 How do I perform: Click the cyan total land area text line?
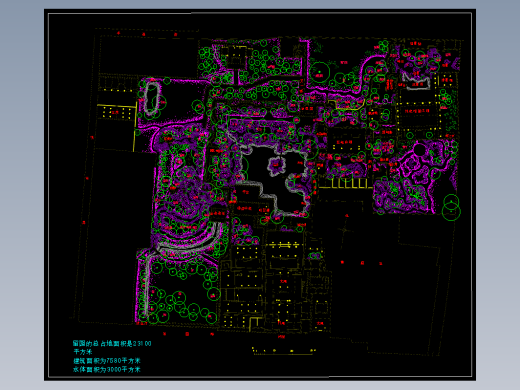click(x=112, y=344)
